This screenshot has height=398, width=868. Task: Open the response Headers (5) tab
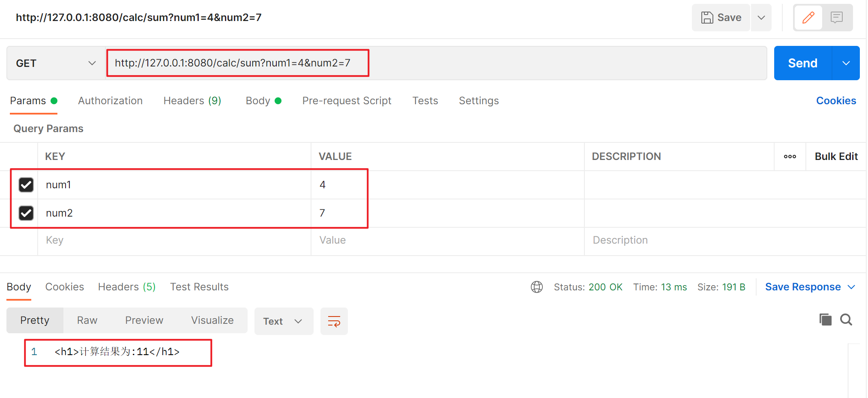pos(126,287)
